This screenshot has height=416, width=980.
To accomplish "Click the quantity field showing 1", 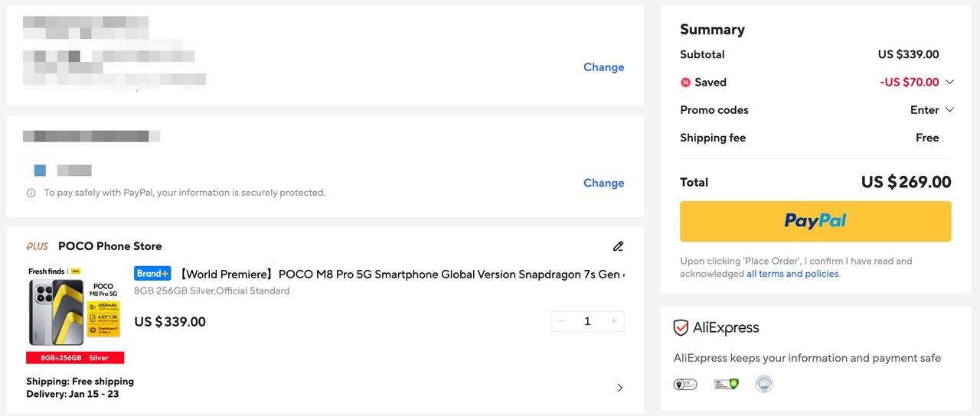I will (587, 321).
